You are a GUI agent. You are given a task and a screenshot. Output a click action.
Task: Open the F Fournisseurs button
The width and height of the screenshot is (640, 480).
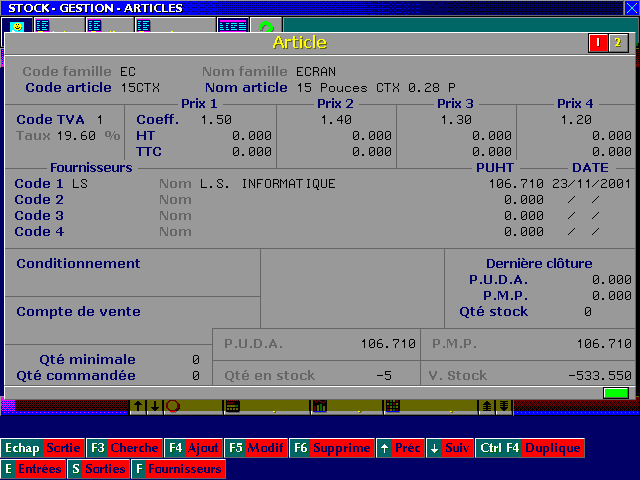point(178,469)
